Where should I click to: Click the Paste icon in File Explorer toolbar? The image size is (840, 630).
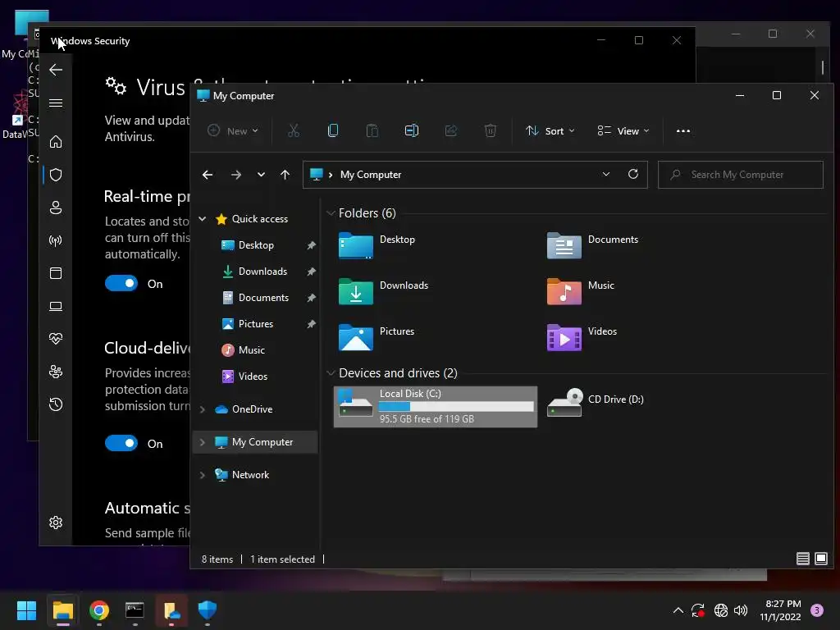pos(372,130)
